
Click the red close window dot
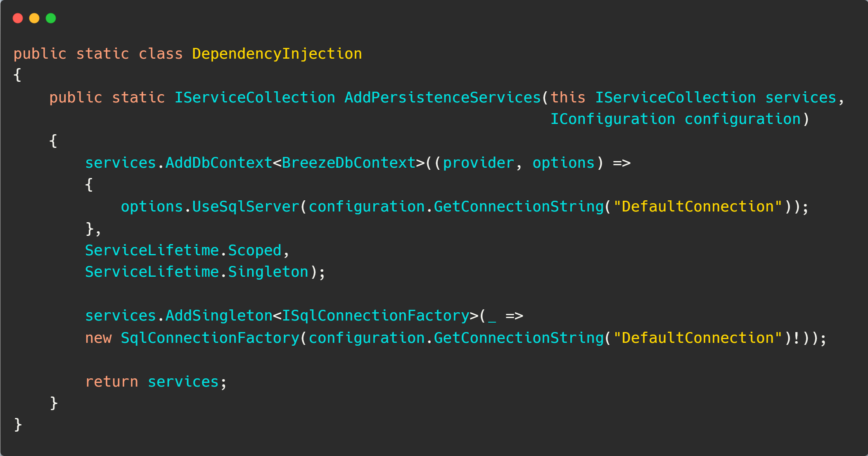(18, 18)
